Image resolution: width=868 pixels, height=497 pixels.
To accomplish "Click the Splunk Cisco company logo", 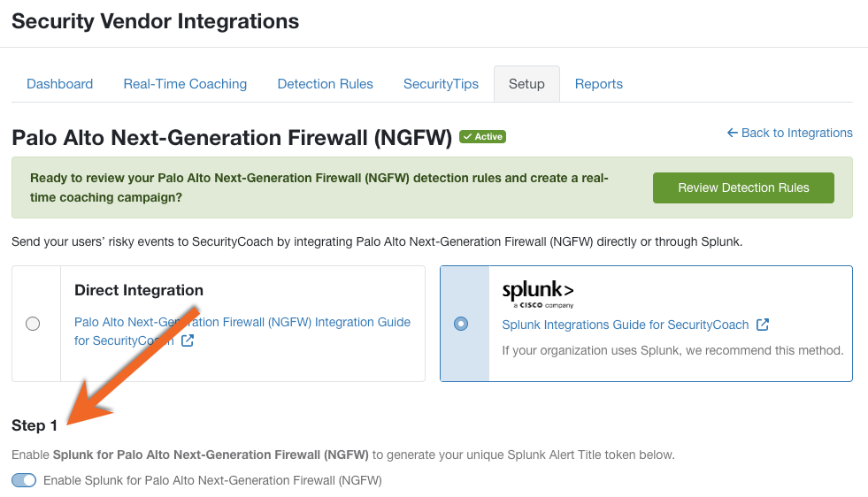I will pos(537,294).
